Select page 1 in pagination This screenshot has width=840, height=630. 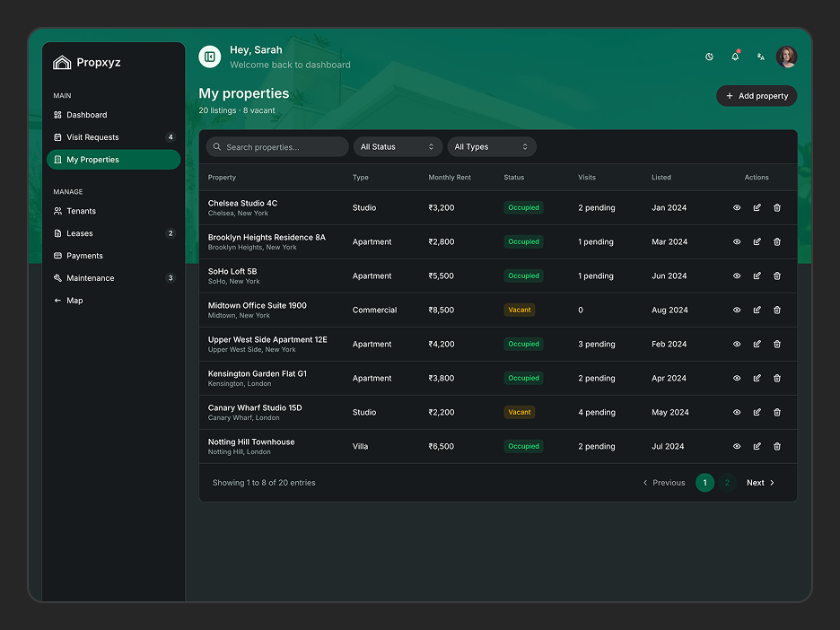pyautogui.click(x=705, y=483)
